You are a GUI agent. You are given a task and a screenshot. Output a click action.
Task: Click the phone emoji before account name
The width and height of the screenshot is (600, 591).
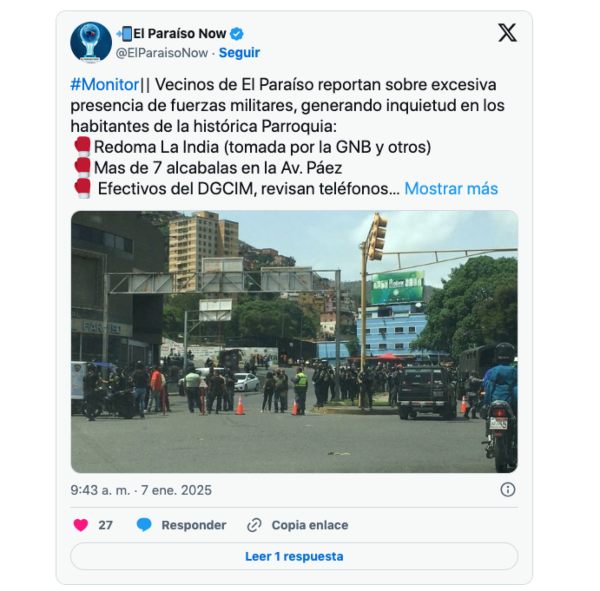124,34
